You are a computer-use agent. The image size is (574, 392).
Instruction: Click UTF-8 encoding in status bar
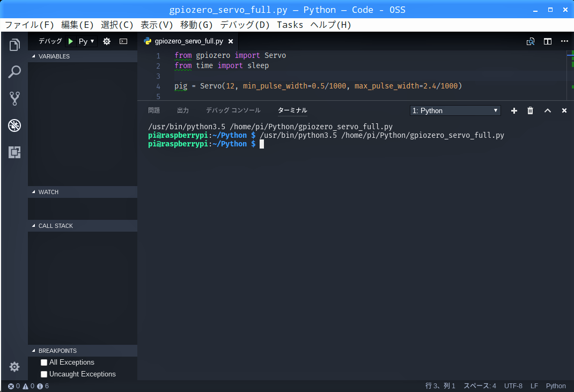coord(513,386)
